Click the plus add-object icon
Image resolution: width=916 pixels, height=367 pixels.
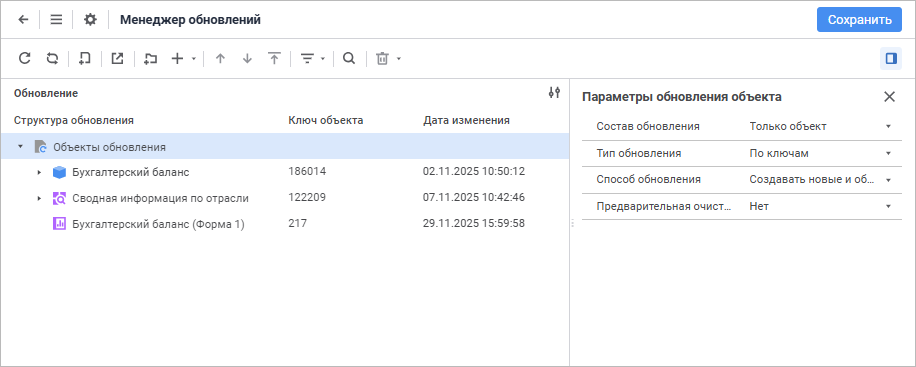click(177, 58)
